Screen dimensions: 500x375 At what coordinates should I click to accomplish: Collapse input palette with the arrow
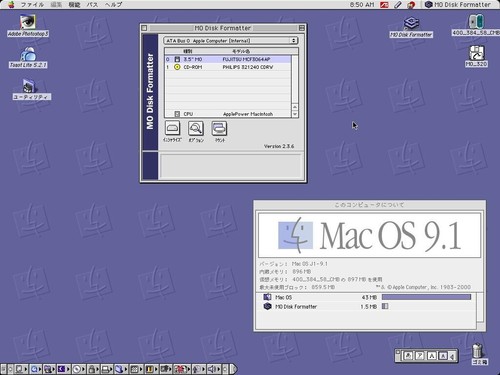452,356
